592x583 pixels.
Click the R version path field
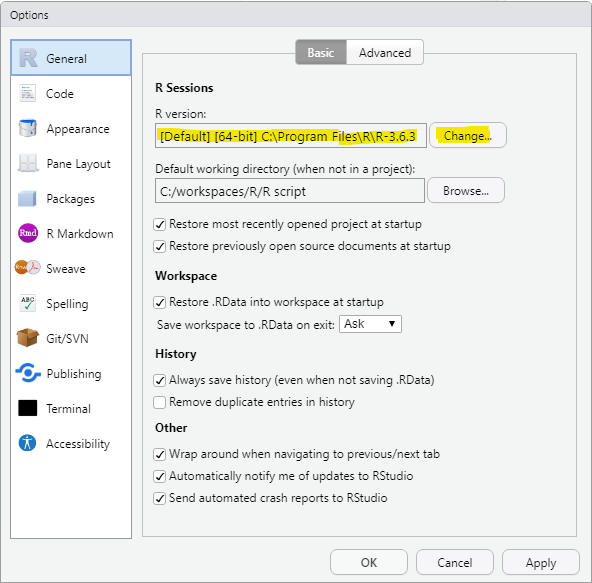pyautogui.click(x=291, y=136)
